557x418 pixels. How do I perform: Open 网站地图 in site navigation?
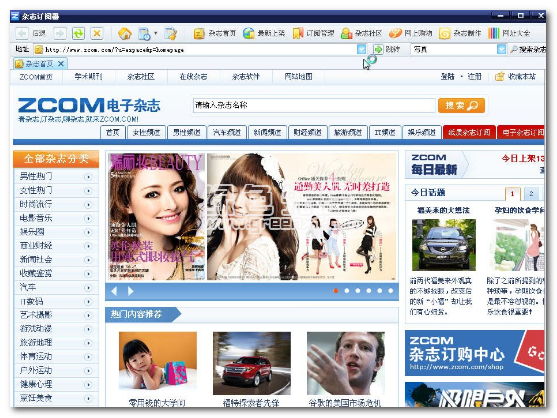298,76
